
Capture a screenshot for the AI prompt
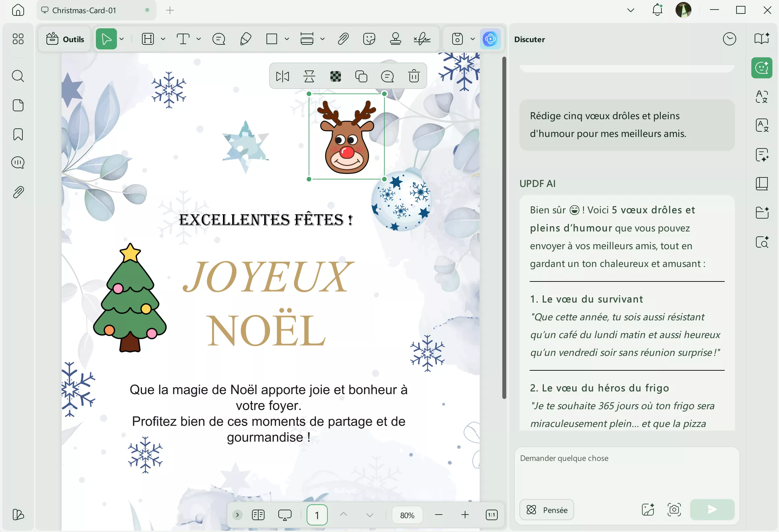click(x=674, y=510)
